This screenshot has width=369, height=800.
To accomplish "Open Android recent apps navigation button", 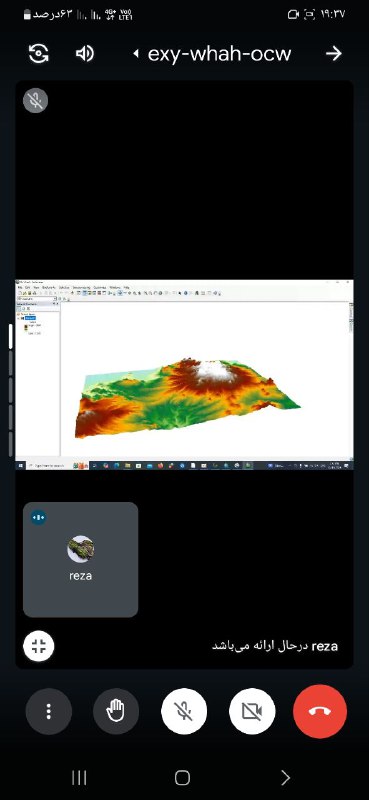I will (x=79, y=778).
